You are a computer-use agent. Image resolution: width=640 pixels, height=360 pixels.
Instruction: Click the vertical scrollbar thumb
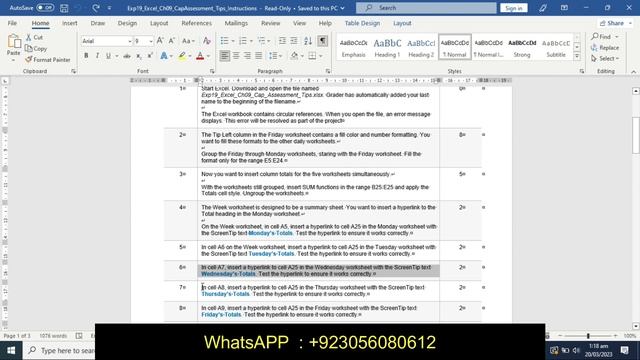coord(636,135)
